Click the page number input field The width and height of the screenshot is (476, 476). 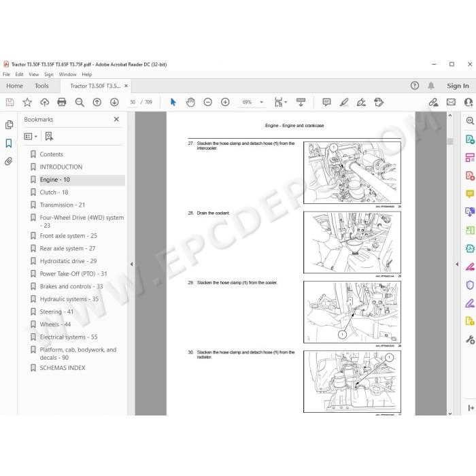(133, 102)
